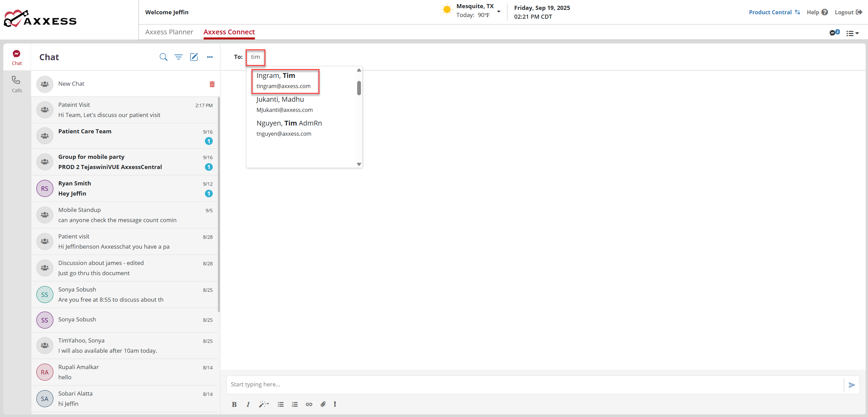
Task: Click the send message arrow icon
Action: coord(852,385)
